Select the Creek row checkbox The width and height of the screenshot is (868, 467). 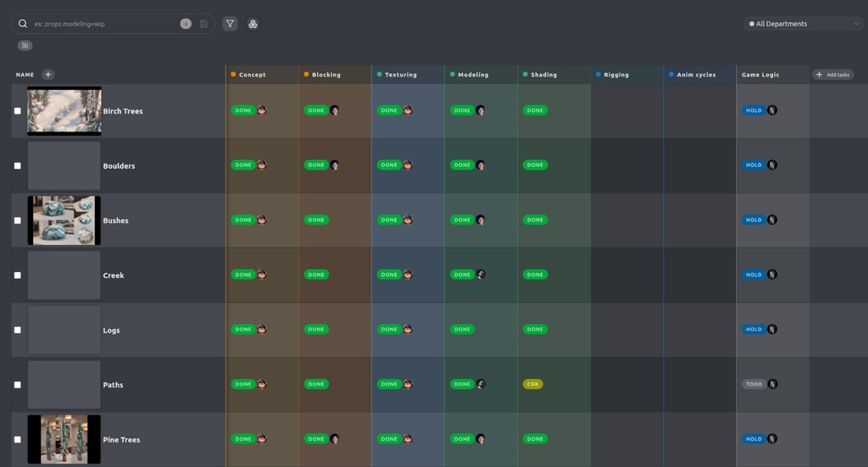click(17, 275)
